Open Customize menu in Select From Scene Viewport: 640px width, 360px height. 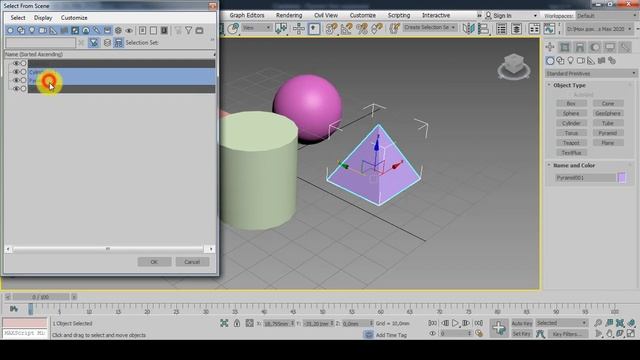pos(74,18)
